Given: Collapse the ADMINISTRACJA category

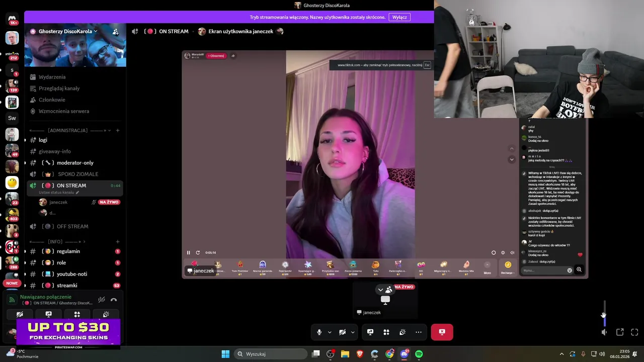Looking at the screenshot, I should point(69,130).
